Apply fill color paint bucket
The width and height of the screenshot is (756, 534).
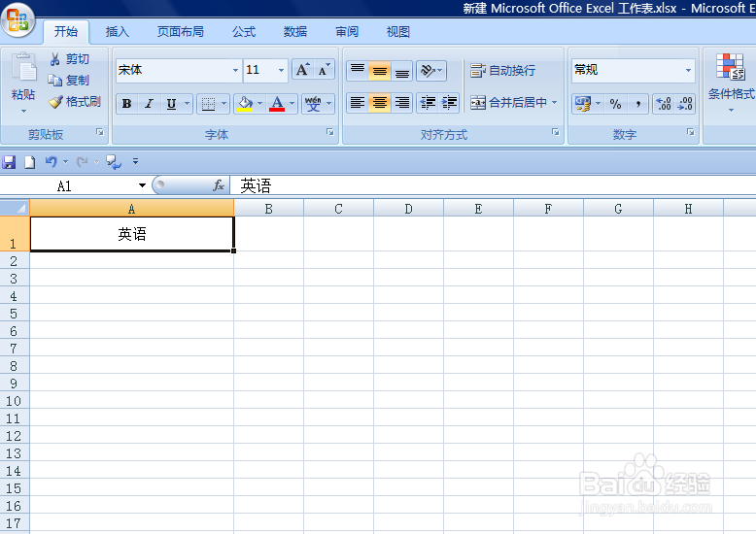[245, 104]
